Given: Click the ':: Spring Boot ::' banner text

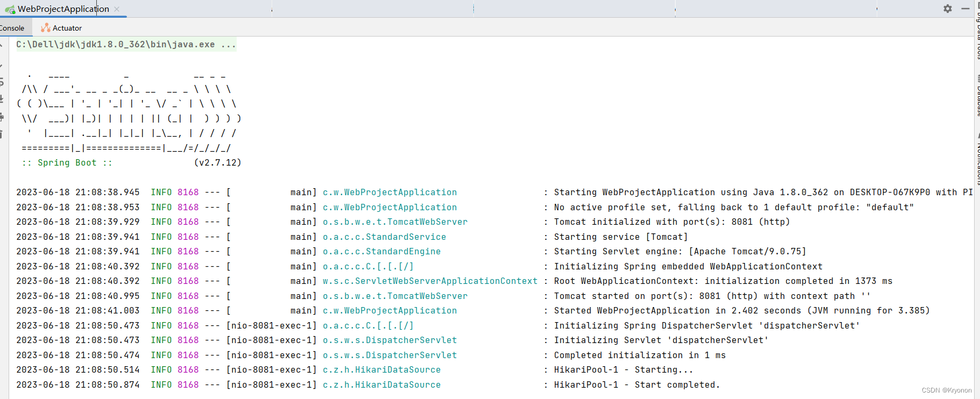Looking at the screenshot, I should [x=67, y=162].
